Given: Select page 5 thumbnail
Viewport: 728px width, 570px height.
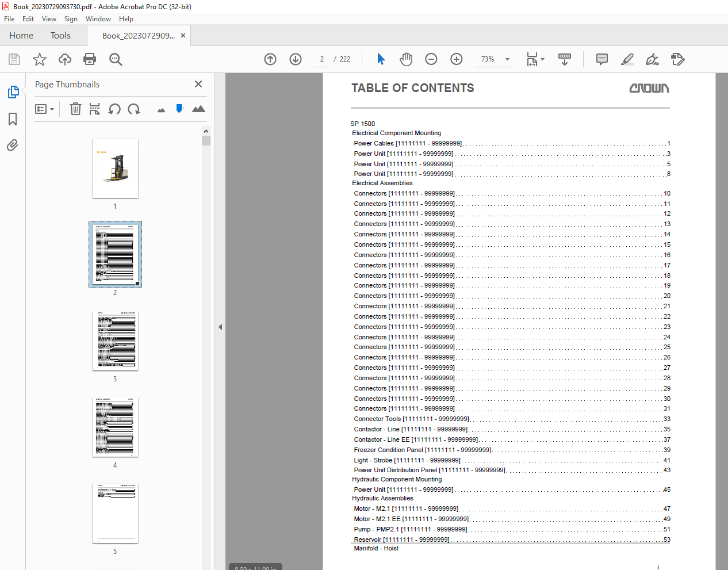Looking at the screenshot, I should pyautogui.click(x=115, y=513).
